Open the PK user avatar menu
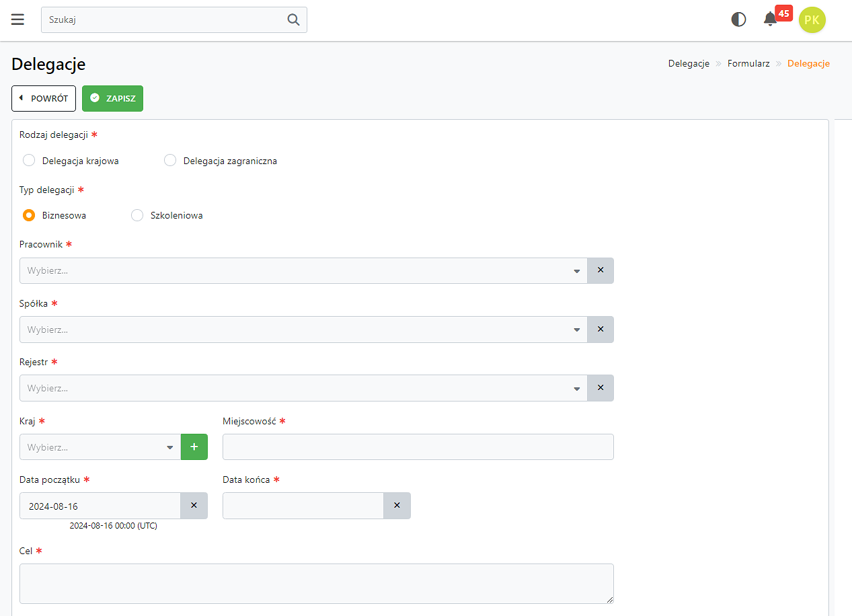This screenshot has height=616, width=852. point(812,20)
